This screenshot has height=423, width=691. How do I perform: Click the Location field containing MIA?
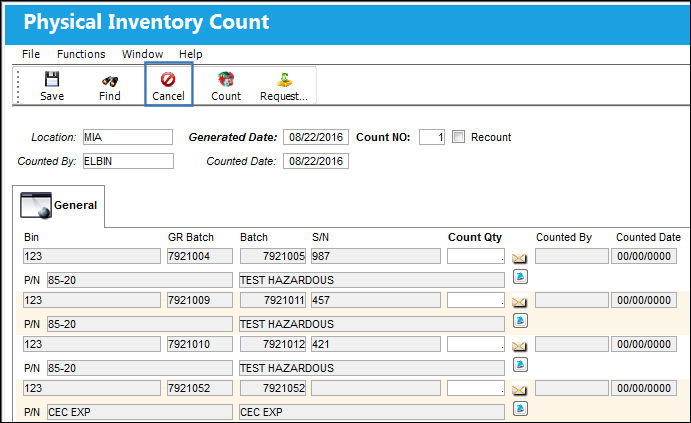tap(128, 137)
